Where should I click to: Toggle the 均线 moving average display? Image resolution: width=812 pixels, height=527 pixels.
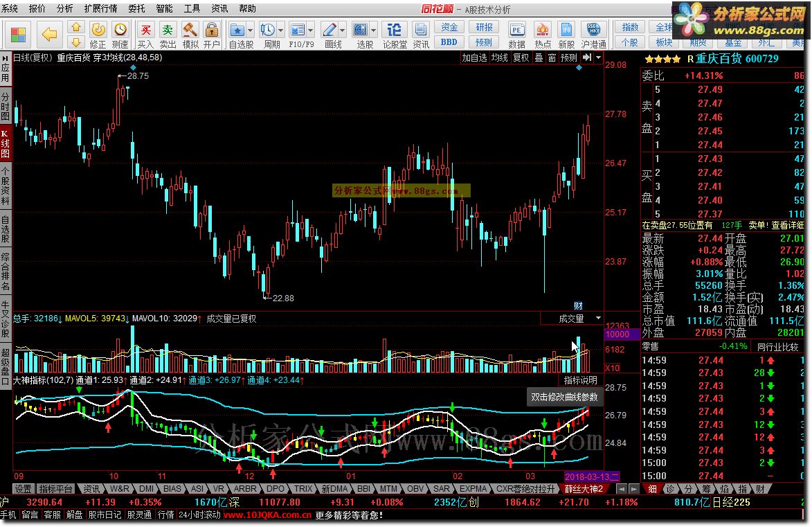pyautogui.click(x=500, y=57)
